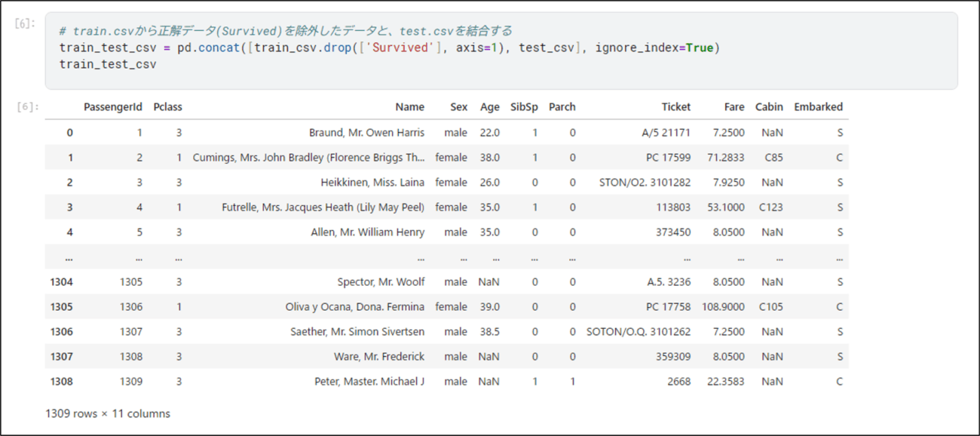Screen dimensions: 980x436
Task: Click the 'Sex' column header
Action: pos(458,107)
